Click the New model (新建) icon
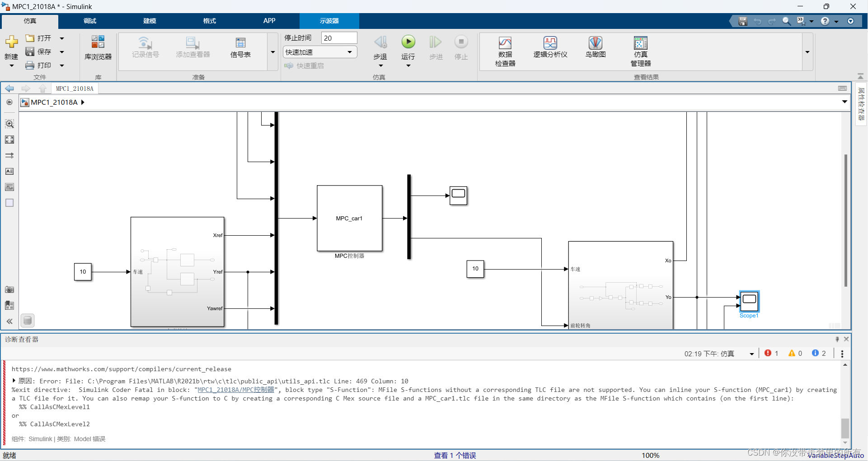Viewport: 868px width, 461px height. (11, 42)
